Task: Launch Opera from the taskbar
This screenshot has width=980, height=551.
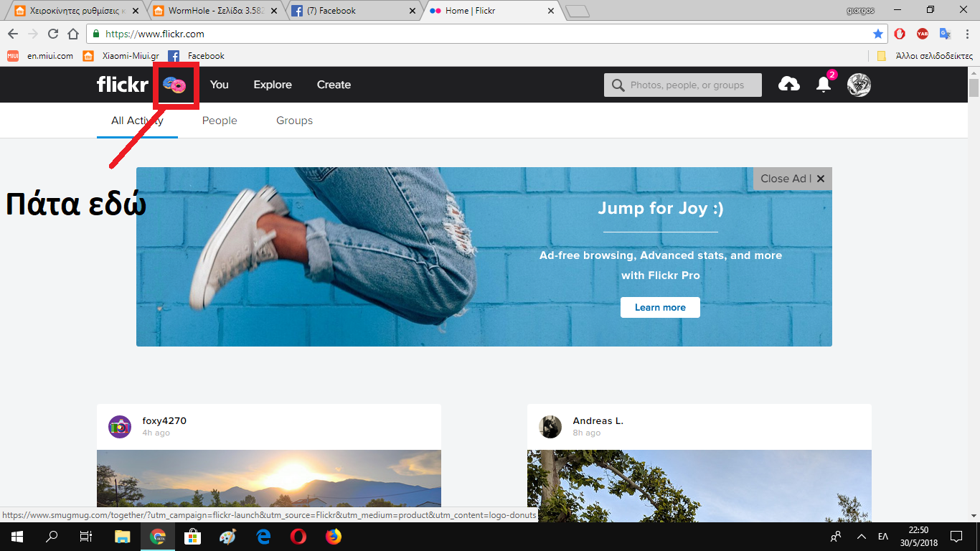Action: click(x=298, y=536)
